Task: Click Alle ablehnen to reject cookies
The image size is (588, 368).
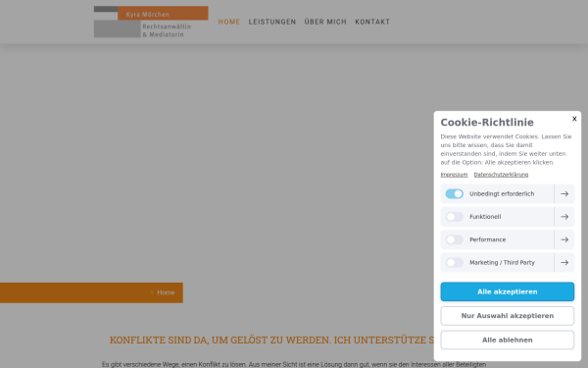Action: click(507, 340)
